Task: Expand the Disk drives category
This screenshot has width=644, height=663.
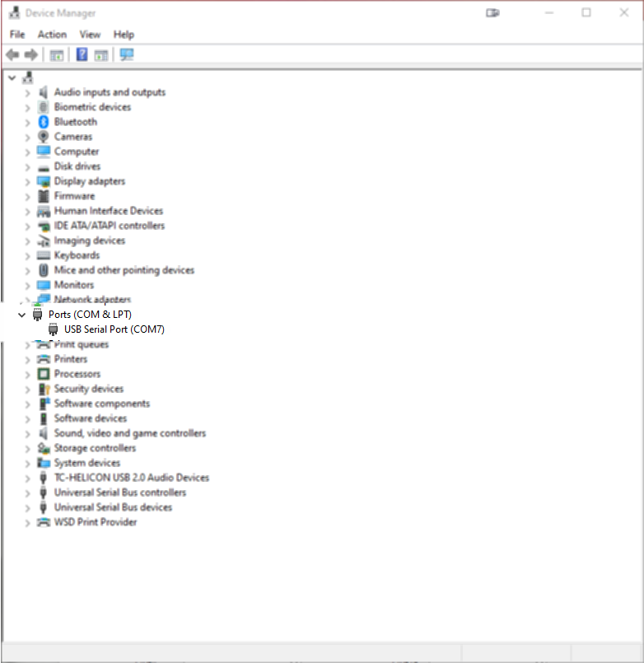Action: click(x=27, y=166)
